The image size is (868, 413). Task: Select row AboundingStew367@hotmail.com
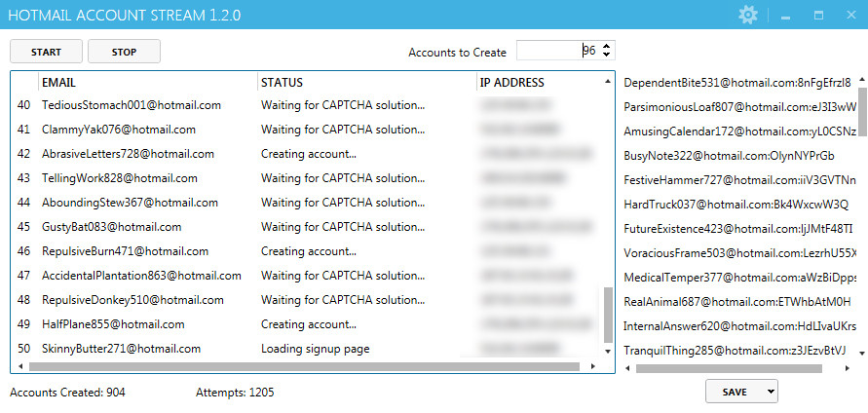[307, 202]
